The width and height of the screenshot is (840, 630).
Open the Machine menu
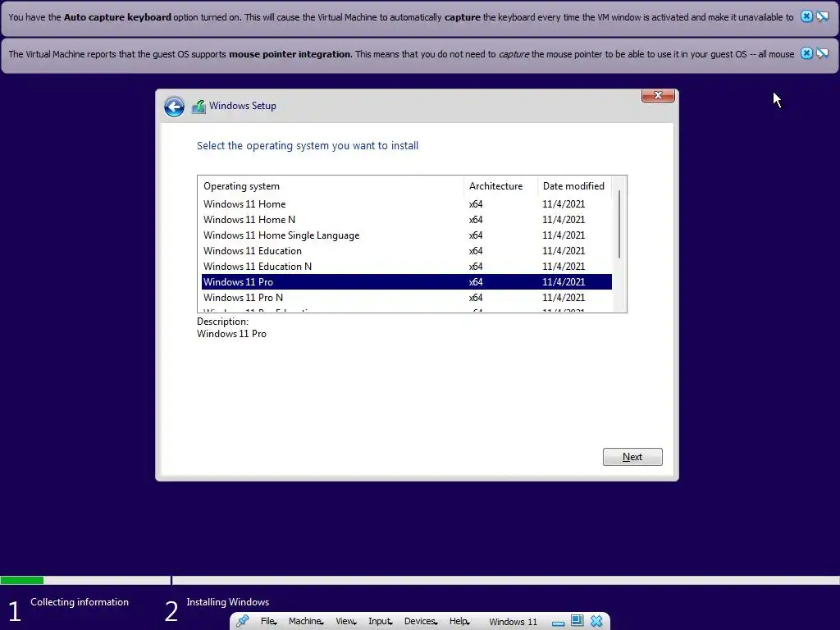tap(306, 622)
